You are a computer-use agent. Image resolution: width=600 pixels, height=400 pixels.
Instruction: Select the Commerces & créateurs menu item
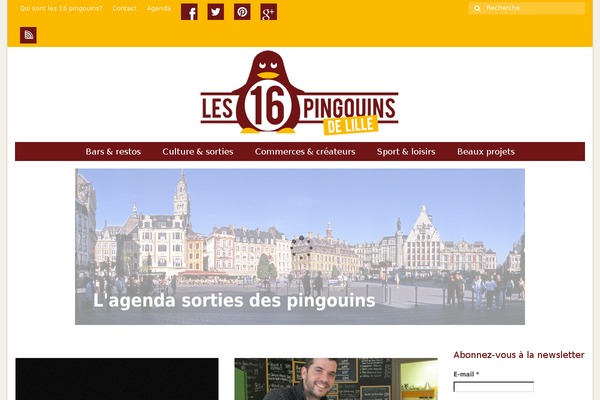pos(305,152)
